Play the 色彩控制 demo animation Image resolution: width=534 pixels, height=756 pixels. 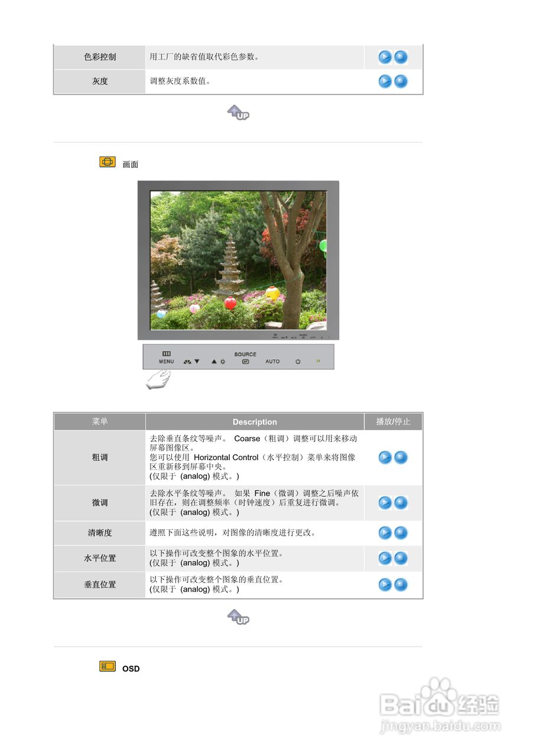[x=385, y=57]
